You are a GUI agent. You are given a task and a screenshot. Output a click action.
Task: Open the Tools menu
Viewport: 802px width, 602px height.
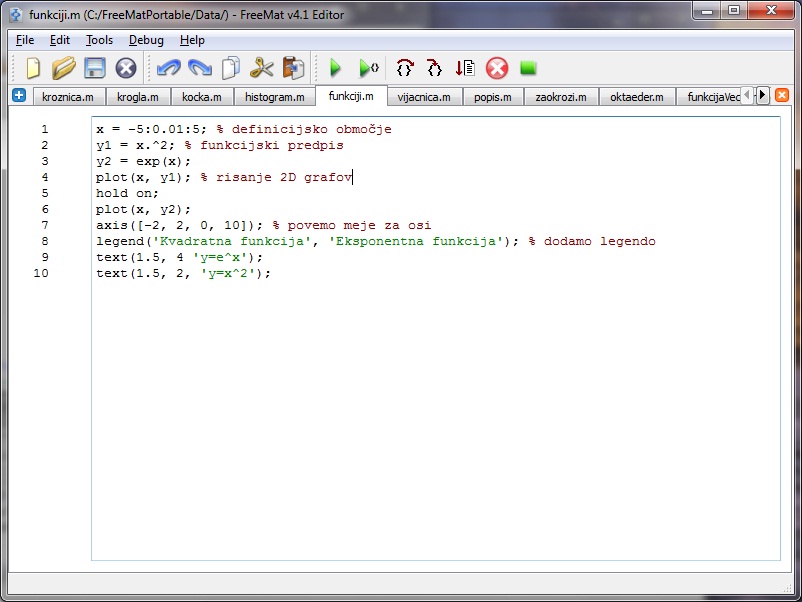[99, 40]
